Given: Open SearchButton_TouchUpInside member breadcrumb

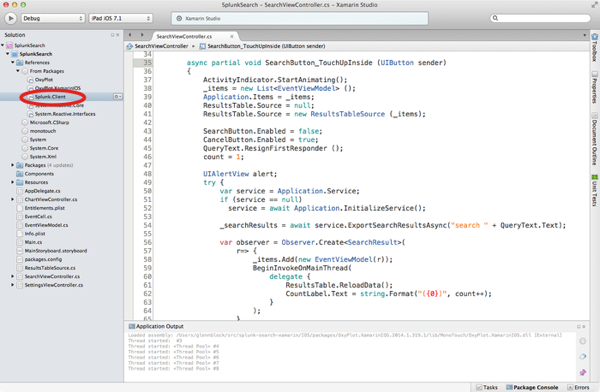Looking at the screenshot, I should pyautogui.click(x=262, y=46).
